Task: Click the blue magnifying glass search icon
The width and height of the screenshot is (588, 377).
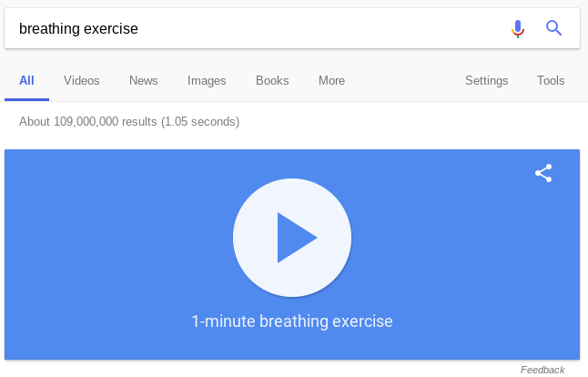Action: click(x=553, y=28)
